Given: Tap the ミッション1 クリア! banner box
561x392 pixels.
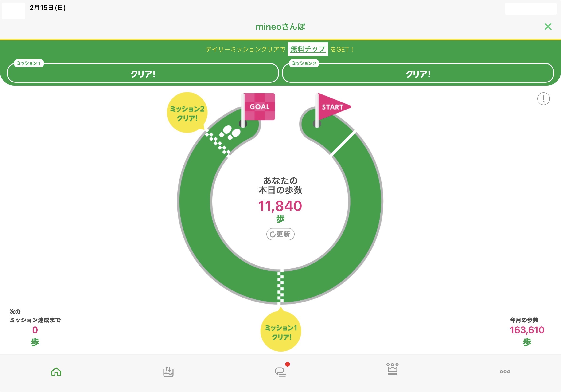Looking at the screenshot, I should 143,73.
